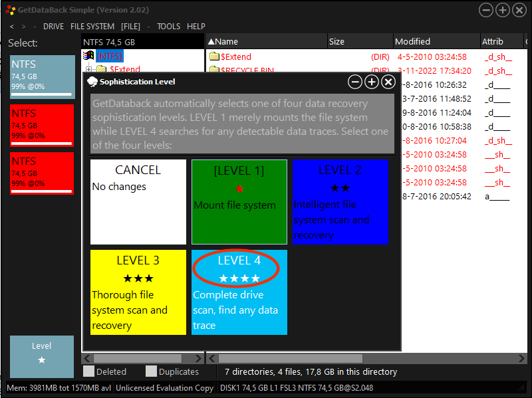Maximize the Sophistication Level dialog
The width and height of the screenshot is (532, 398).
click(372, 82)
